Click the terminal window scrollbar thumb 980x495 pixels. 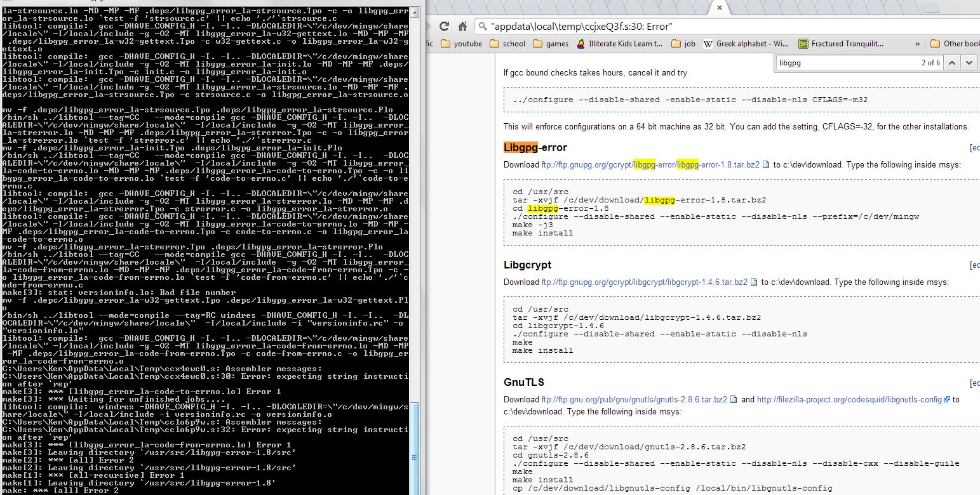415,449
